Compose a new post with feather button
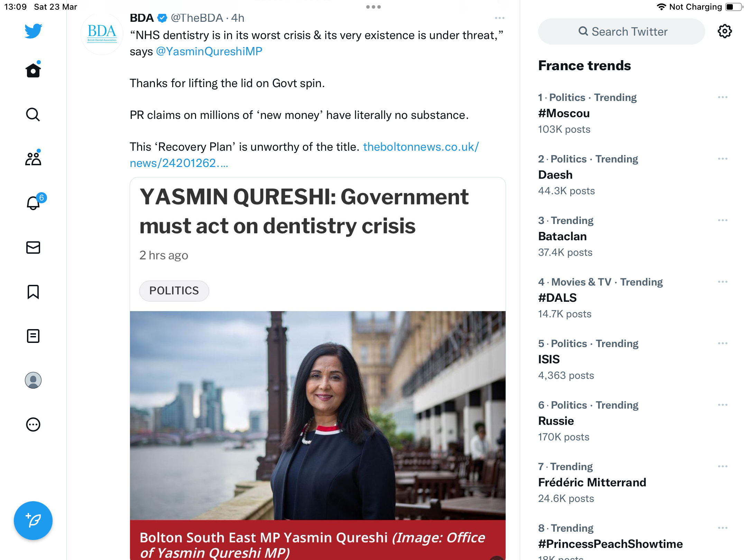 click(x=33, y=521)
